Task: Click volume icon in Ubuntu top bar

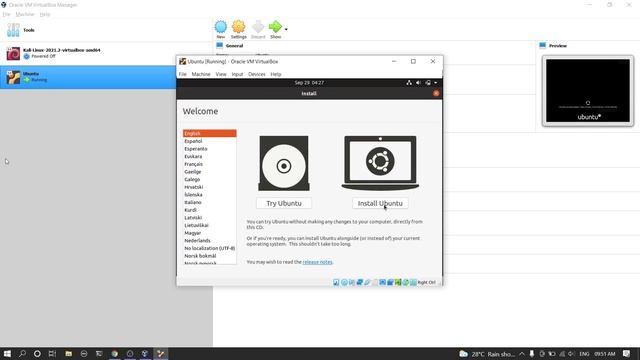Action: (418, 83)
